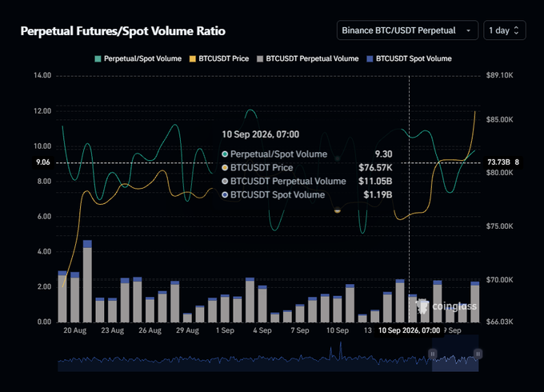Click the tooltip value '$76.57K'
This screenshot has height=392, width=544.
(375, 168)
